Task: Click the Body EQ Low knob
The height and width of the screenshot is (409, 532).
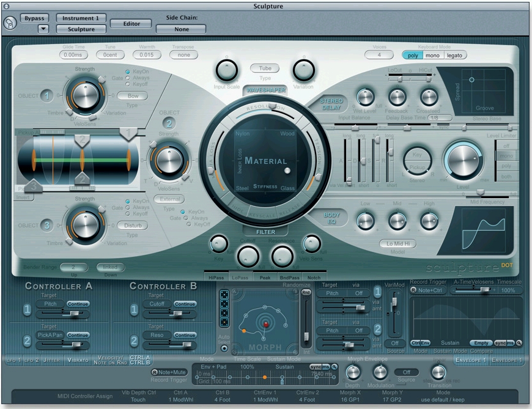Action: (366, 221)
